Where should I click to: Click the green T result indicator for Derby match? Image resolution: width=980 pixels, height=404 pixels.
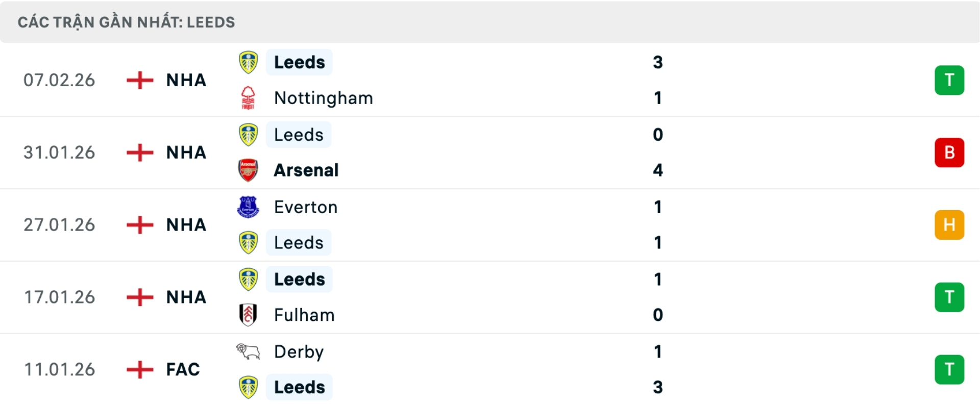click(949, 369)
